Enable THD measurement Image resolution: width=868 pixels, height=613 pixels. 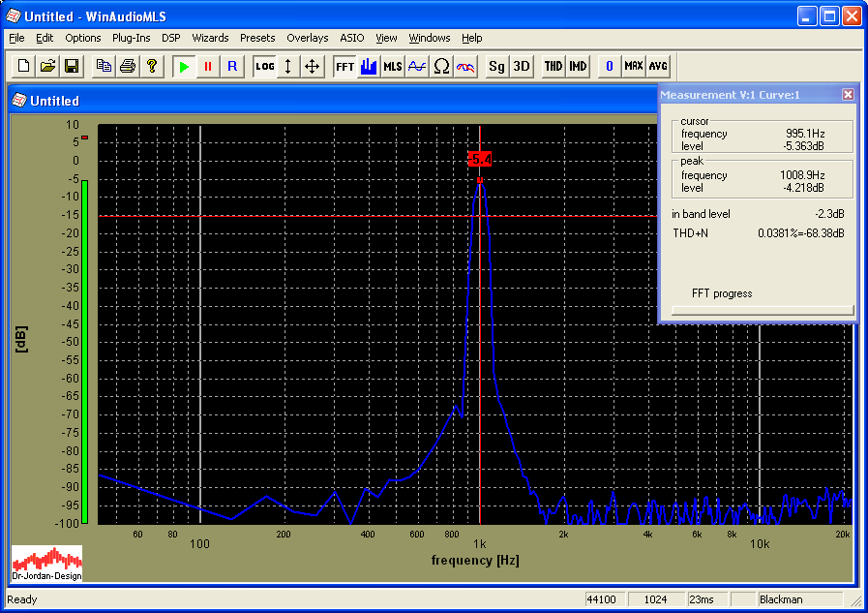click(x=553, y=66)
